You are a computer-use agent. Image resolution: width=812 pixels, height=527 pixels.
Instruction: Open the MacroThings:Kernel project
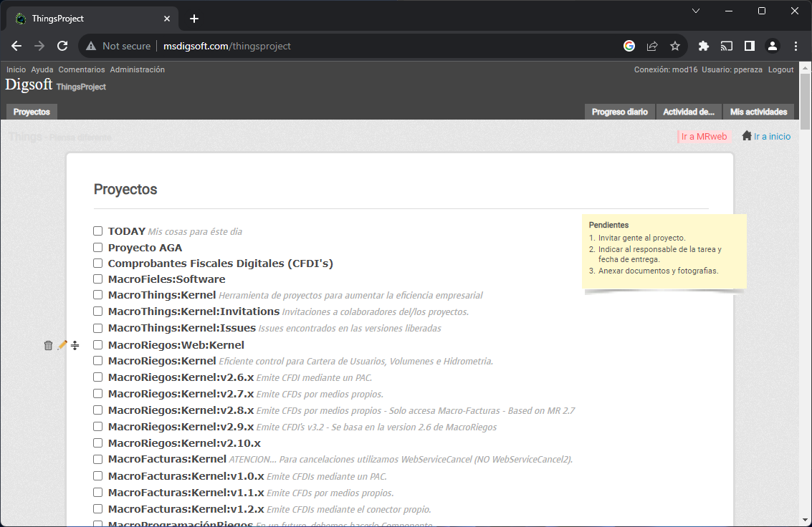[161, 295]
